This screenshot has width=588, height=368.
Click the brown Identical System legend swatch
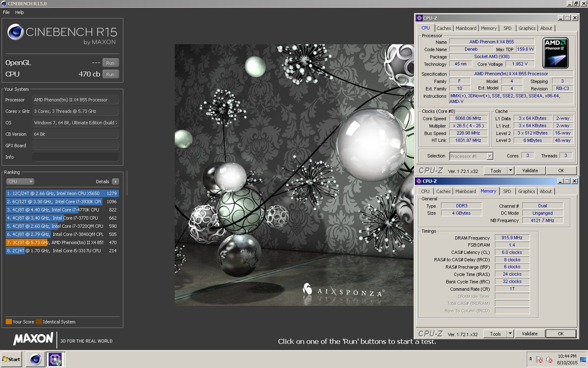click(39, 322)
